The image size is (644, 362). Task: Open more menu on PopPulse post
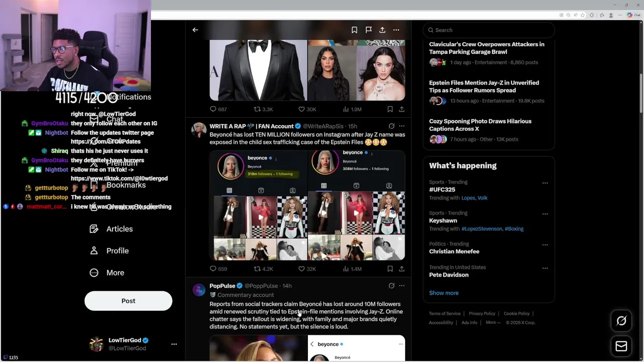point(401,286)
